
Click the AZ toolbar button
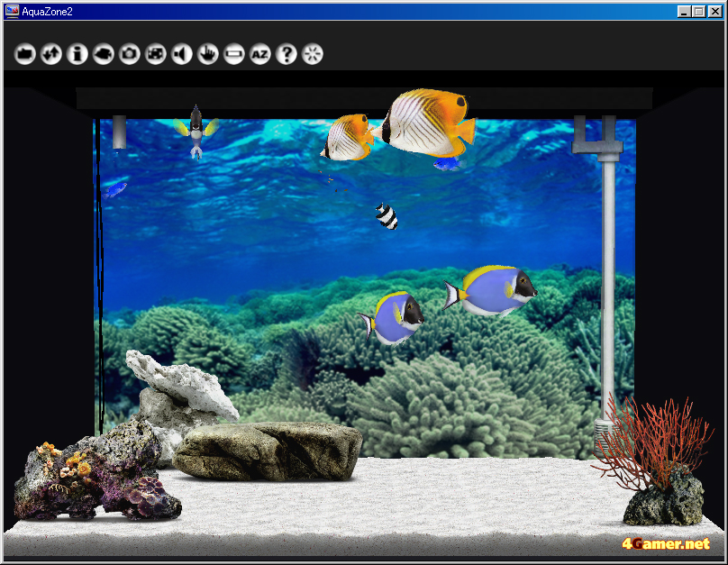pos(260,55)
